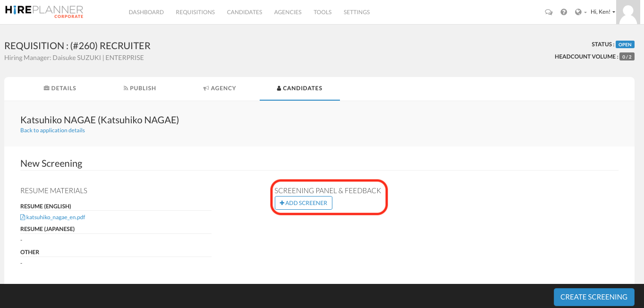644x308 pixels.
Task: Open the Dashboard menu
Action: pos(146,12)
